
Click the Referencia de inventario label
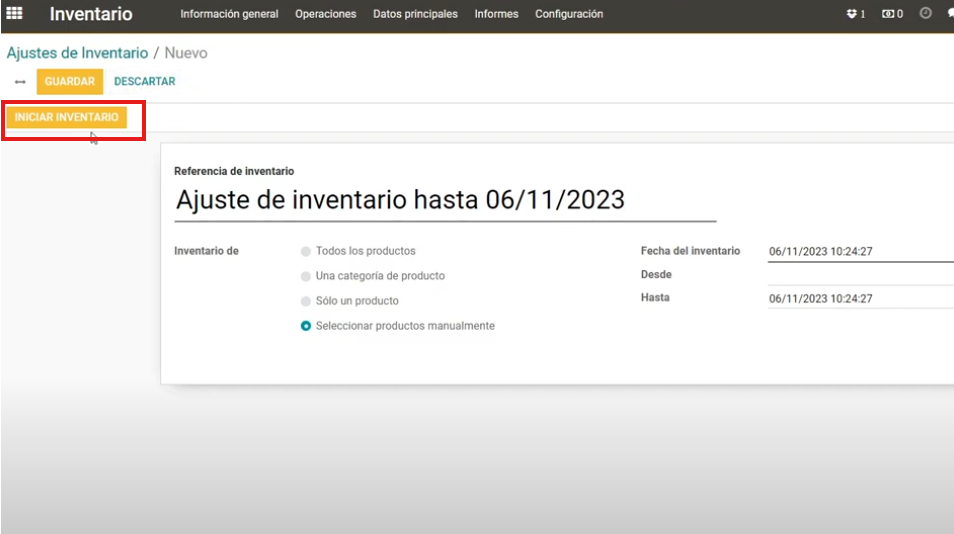pyautogui.click(x=234, y=171)
